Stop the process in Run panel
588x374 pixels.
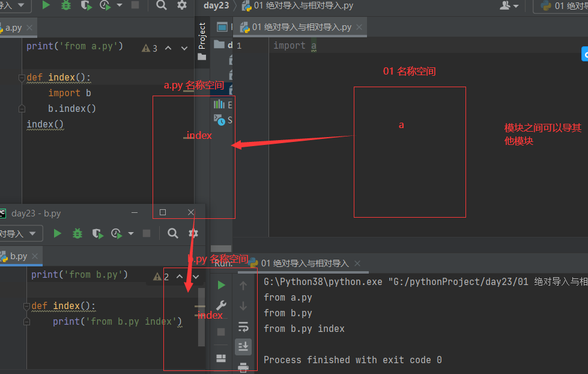pos(221,332)
